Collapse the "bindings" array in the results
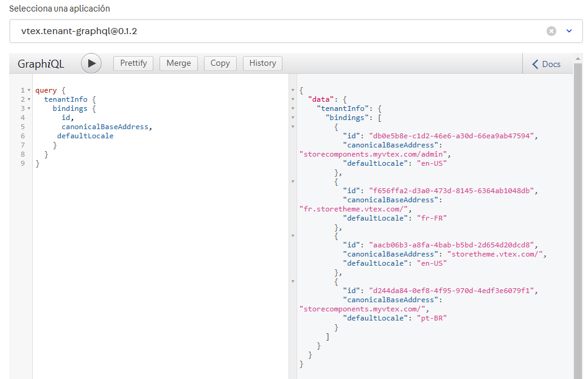The width and height of the screenshot is (588, 379). (293, 118)
